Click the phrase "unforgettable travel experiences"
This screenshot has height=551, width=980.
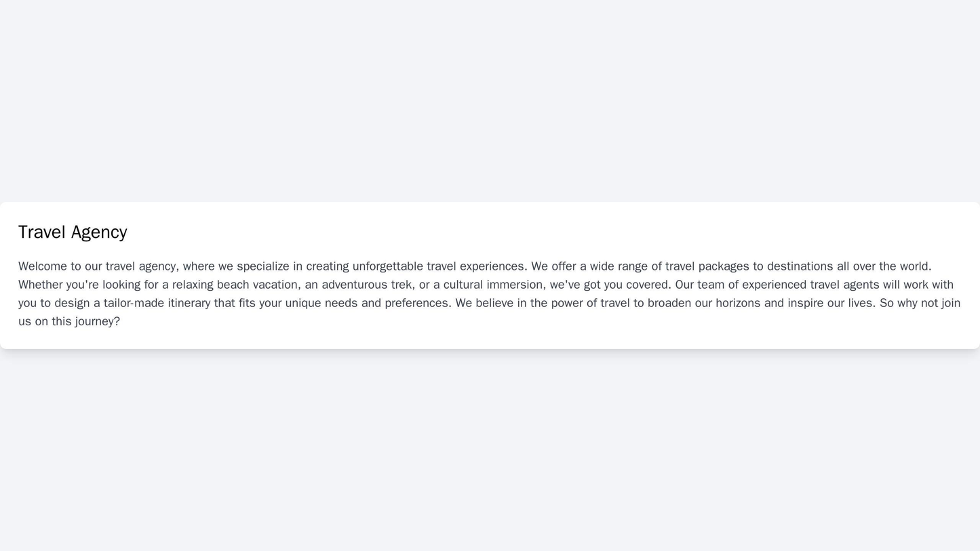[x=438, y=266]
